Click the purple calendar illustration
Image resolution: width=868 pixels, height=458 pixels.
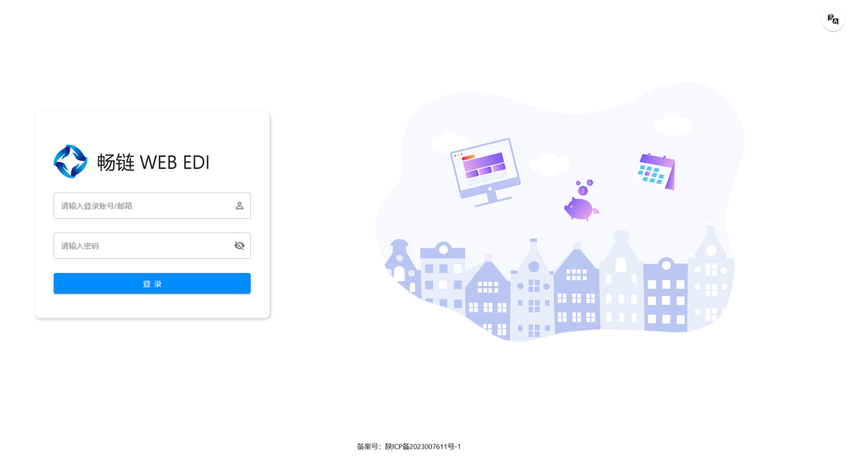[x=656, y=171]
